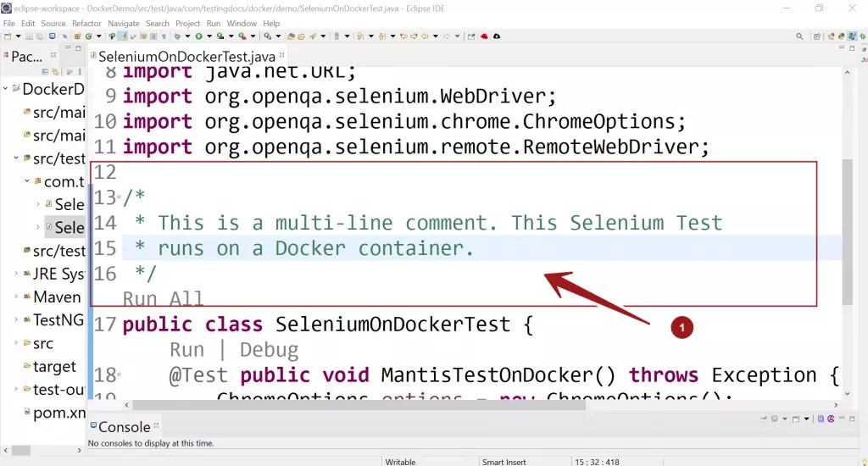
Task: Select pom.xml in Package Explorer
Action: click(55, 413)
